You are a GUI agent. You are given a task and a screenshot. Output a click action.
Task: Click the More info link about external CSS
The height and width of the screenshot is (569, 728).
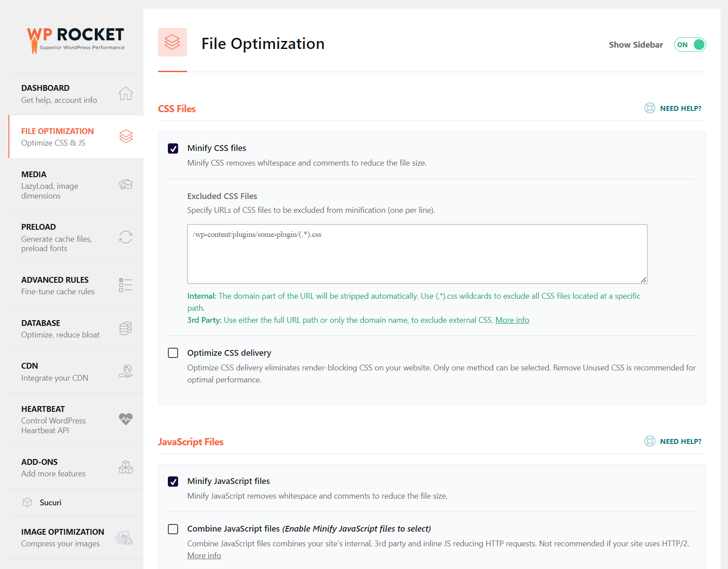click(512, 320)
